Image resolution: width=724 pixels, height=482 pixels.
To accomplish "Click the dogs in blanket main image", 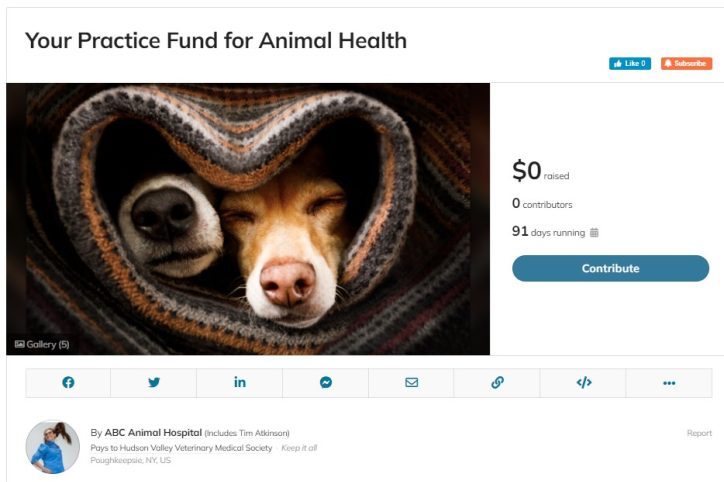I will click(248, 218).
